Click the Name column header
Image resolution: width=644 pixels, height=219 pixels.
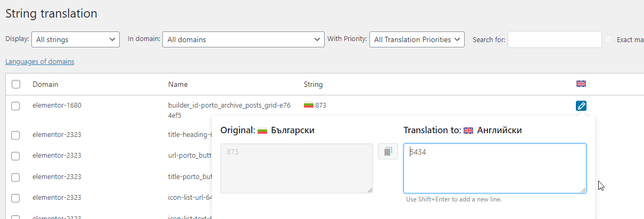(178, 84)
